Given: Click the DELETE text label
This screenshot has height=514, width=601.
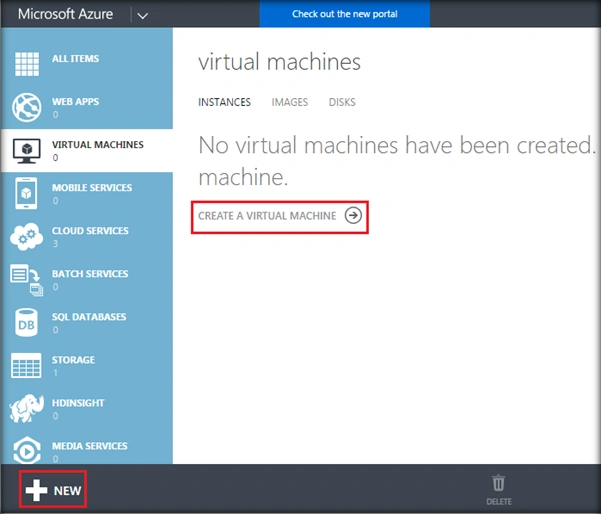Looking at the screenshot, I should tap(499, 501).
